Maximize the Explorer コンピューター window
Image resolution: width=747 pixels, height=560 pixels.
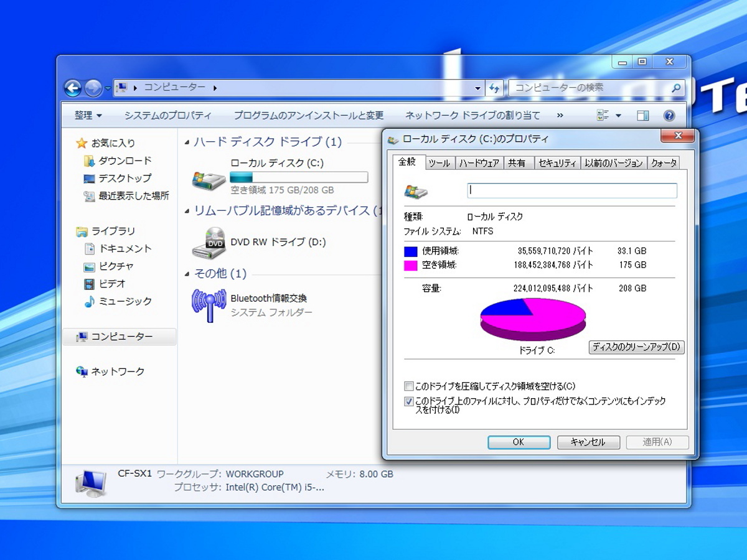click(x=642, y=62)
